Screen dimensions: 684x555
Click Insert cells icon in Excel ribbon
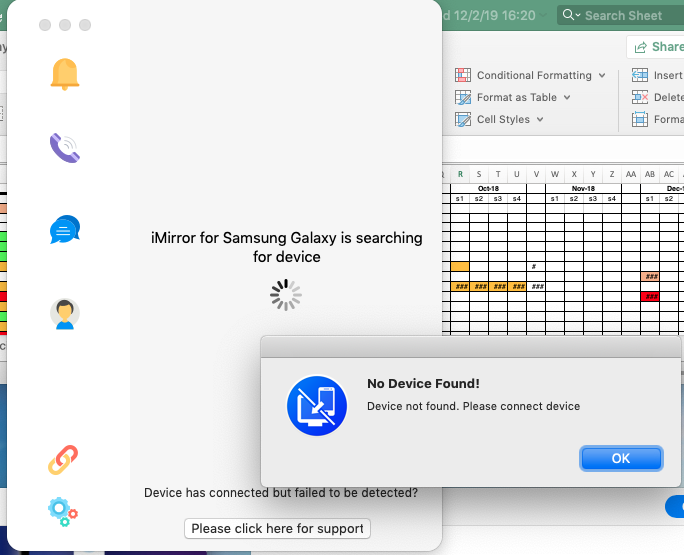point(640,75)
